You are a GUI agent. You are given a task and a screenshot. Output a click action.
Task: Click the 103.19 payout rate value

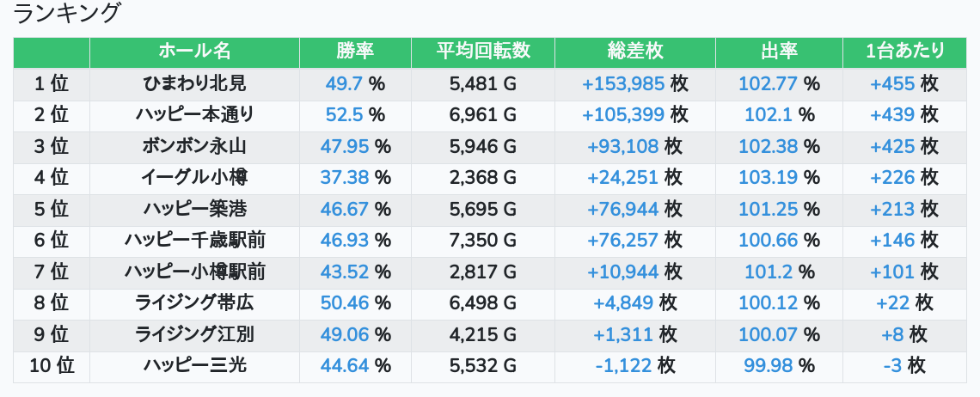769,178
